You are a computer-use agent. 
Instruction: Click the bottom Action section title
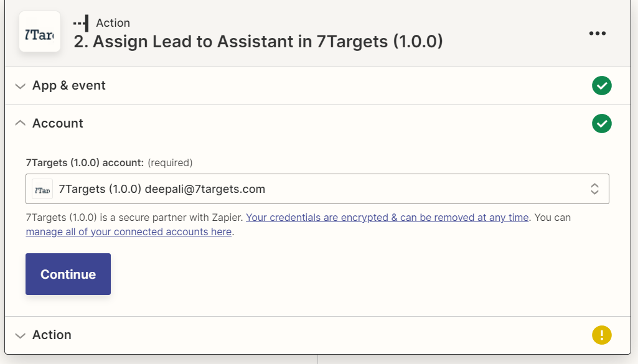click(52, 335)
